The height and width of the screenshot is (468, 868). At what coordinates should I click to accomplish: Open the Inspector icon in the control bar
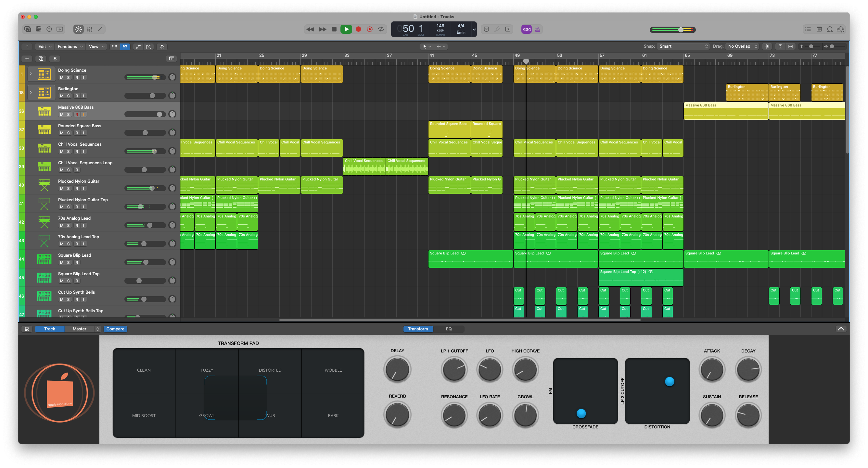[x=38, y=29]
